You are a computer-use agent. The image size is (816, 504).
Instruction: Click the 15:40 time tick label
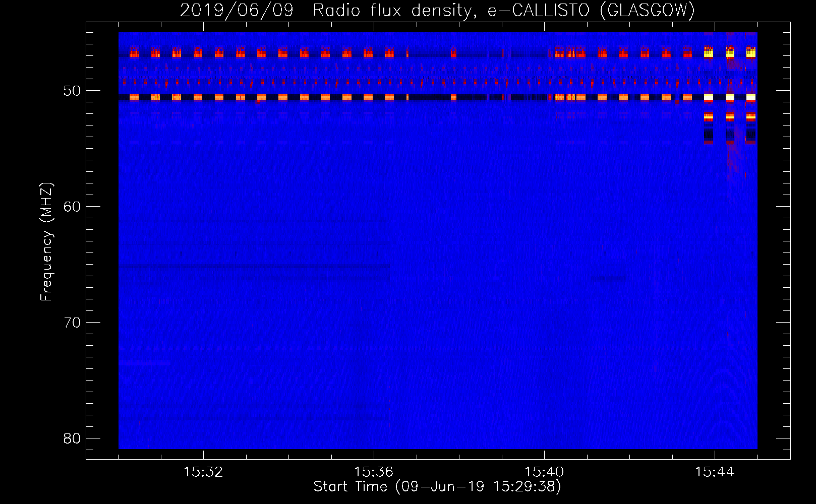(x=544, y=472)
